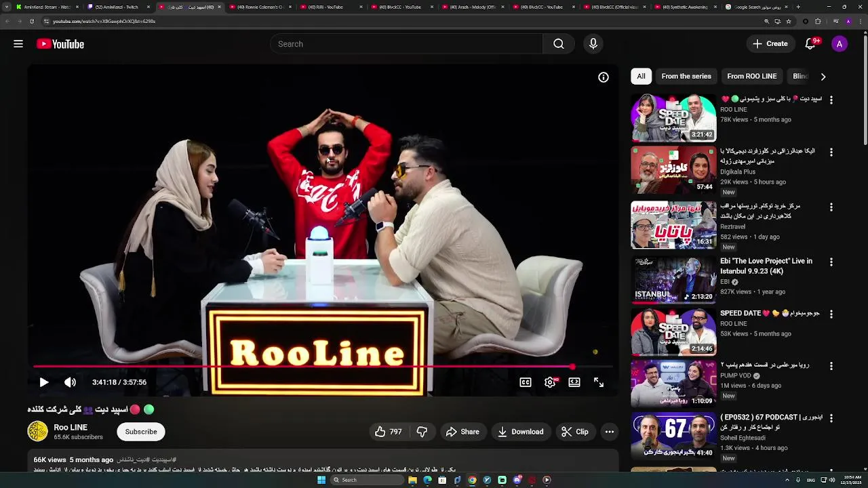The height and width of the screenshot is (488, 868).
Task: Open ROO LINE channel under Speed Date 78K
Action: point(734,110)
